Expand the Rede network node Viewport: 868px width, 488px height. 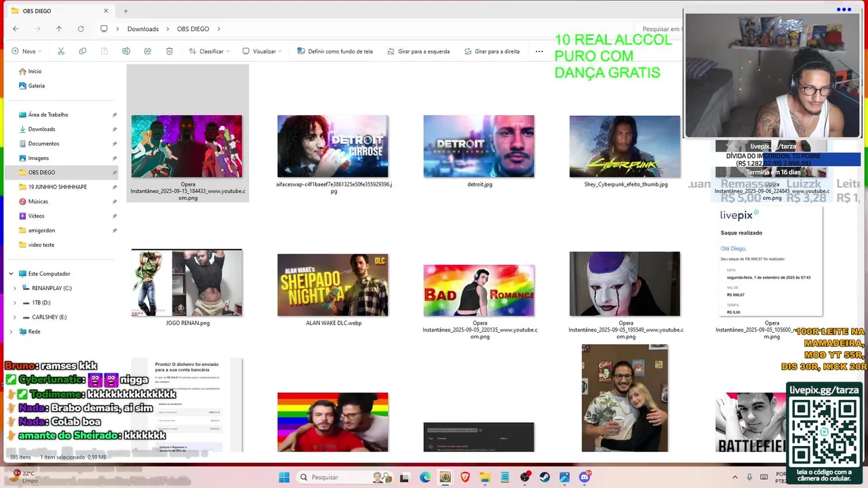[x=11, y=331]
